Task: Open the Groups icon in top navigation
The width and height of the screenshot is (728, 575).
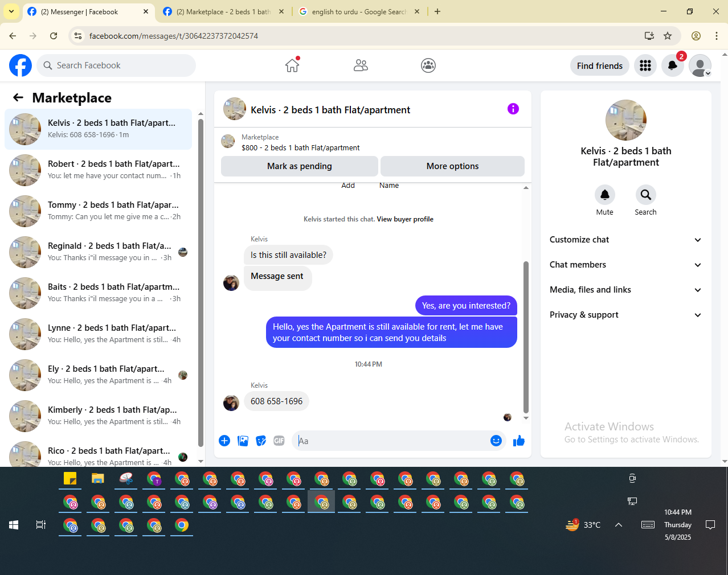Action: 428,65
